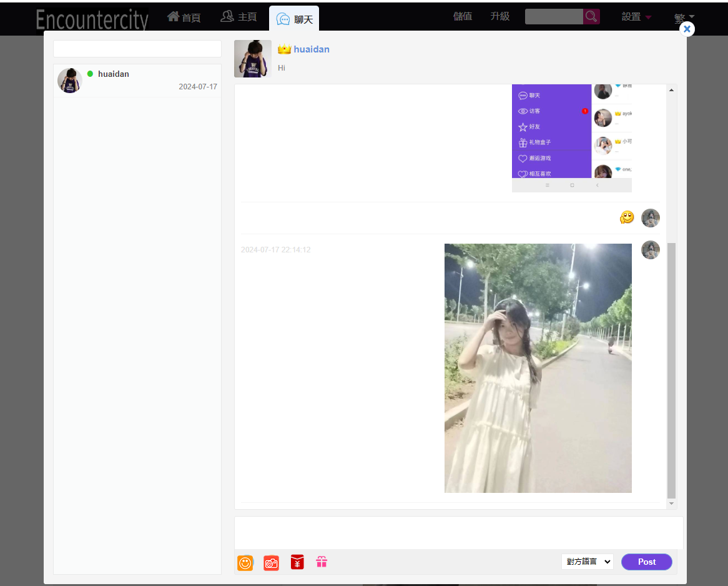
Task: Close the chat dialog with X button
Action: click(687, 29)
